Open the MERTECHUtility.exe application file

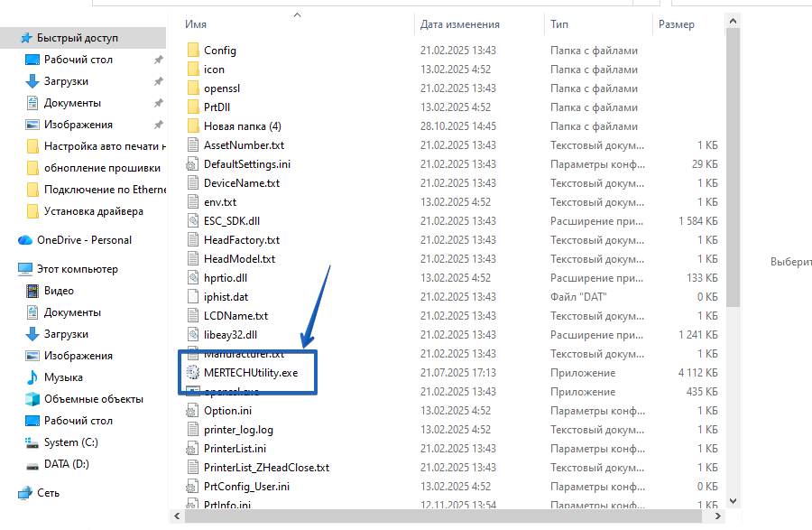[x=250, y=372]
